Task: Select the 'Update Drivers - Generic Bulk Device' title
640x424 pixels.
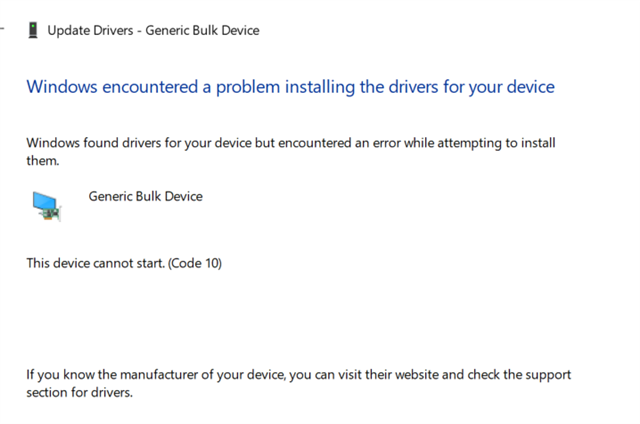Action: coord(153,30)
